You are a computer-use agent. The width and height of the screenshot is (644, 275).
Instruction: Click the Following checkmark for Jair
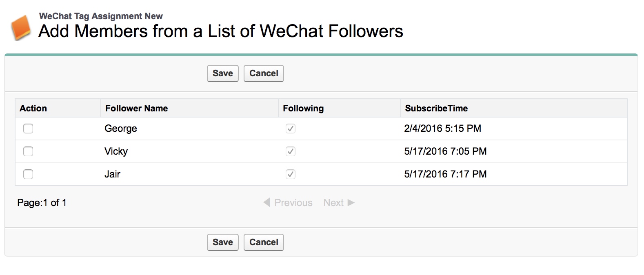290,174
